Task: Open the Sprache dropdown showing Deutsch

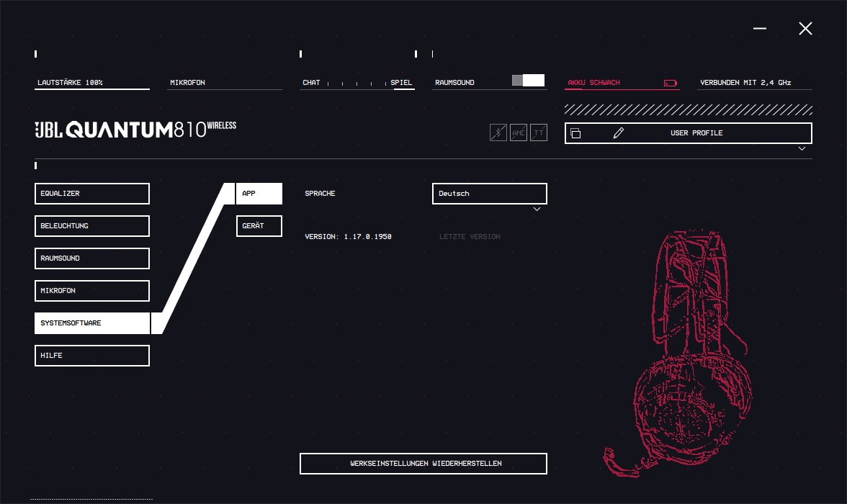Action: tap(490, 194)
